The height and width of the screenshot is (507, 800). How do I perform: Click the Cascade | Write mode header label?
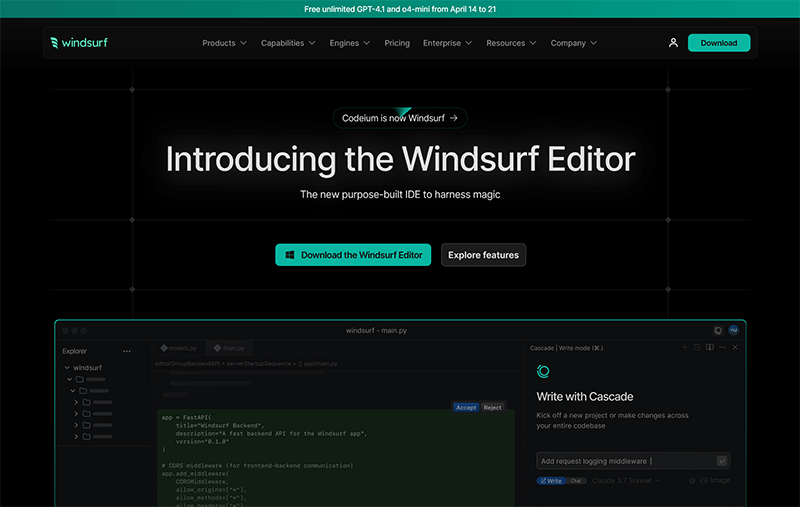(x=566, y=348)
